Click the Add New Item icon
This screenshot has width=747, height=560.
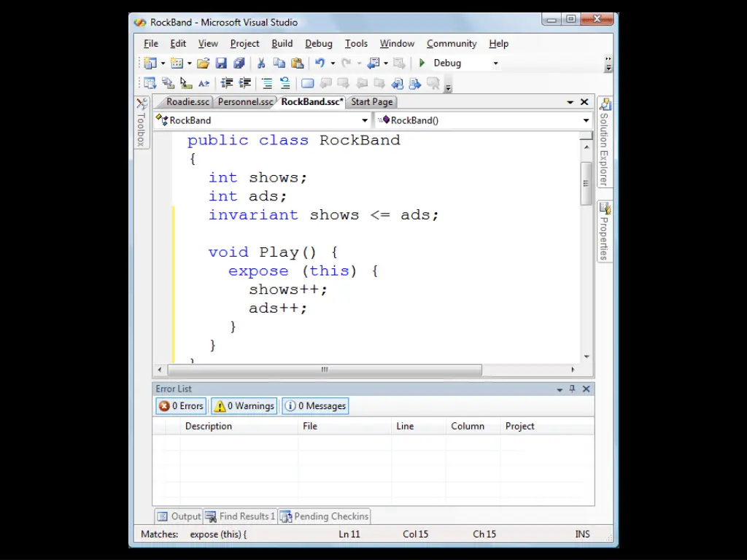177,63
